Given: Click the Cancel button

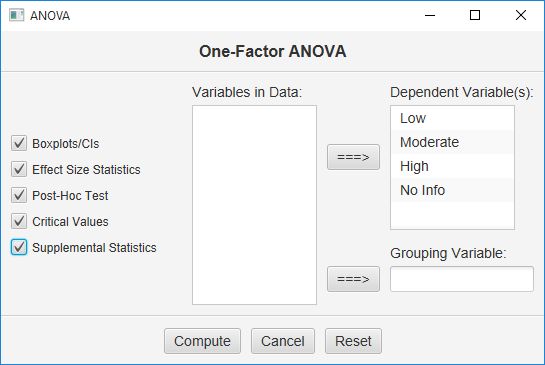Looking at the screenshot, I should pyautogui.click(x=283, y=341).
